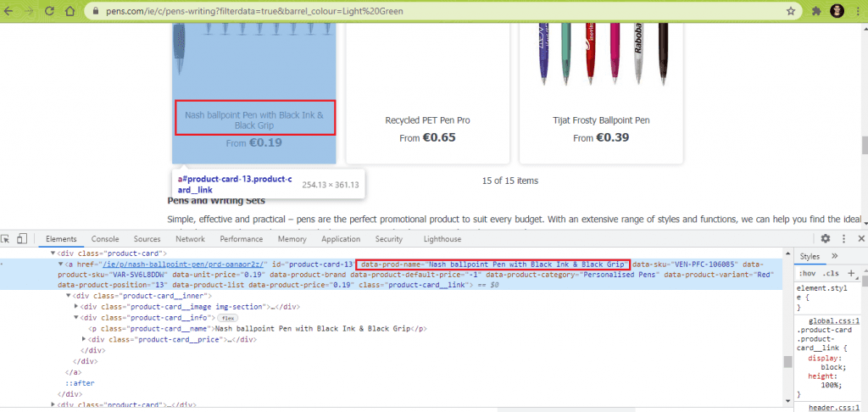Expand the last collapsed product-card div
Image resolution: width=868 pixels, height=412 pixels.
coord(53,405)
